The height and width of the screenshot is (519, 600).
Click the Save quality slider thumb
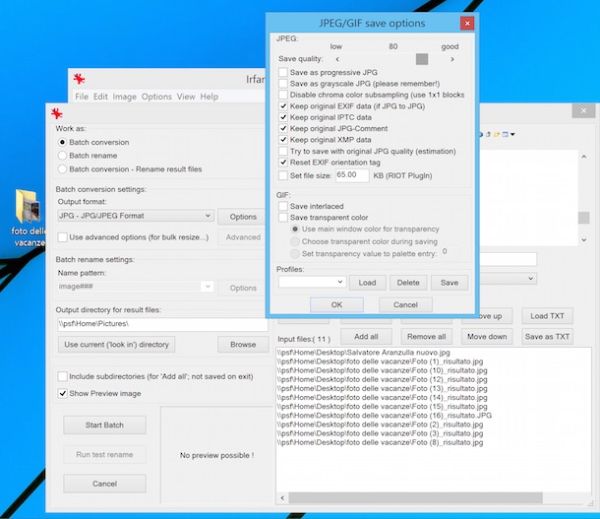[422, 59]
